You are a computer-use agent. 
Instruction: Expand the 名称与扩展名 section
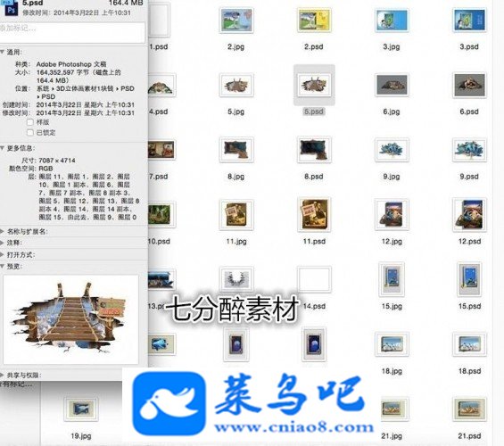point(3,231)
